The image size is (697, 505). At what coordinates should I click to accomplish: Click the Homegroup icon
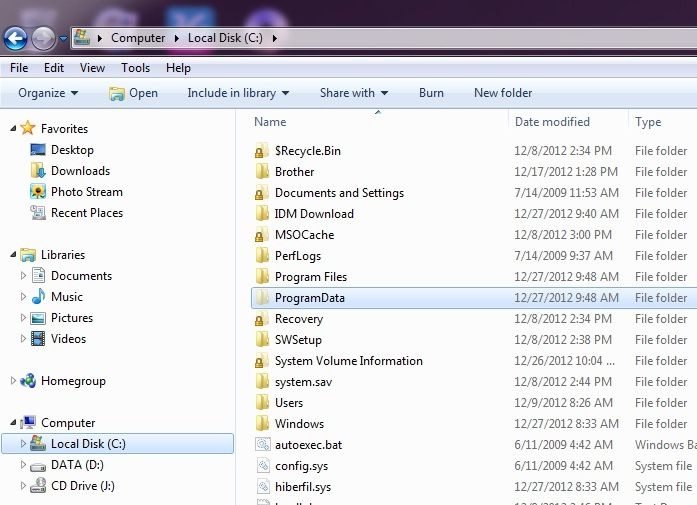pyautogui.click(x=28, y=381)
